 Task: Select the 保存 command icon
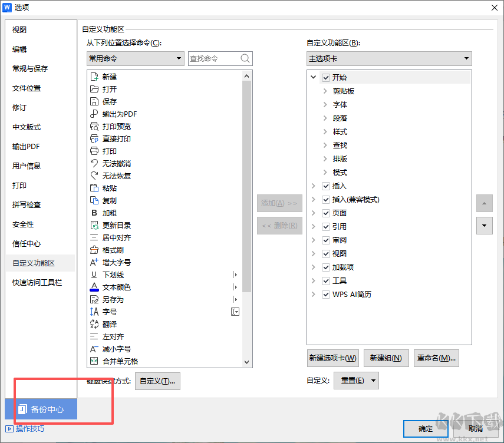click(94, 101)
